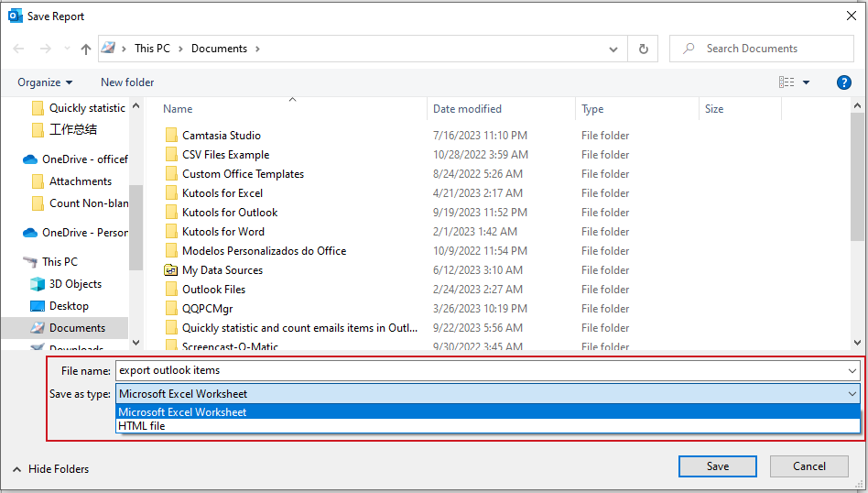Select Kutools for Word folder icon
The height and width of the screenshot is (493, 868).
171,232
